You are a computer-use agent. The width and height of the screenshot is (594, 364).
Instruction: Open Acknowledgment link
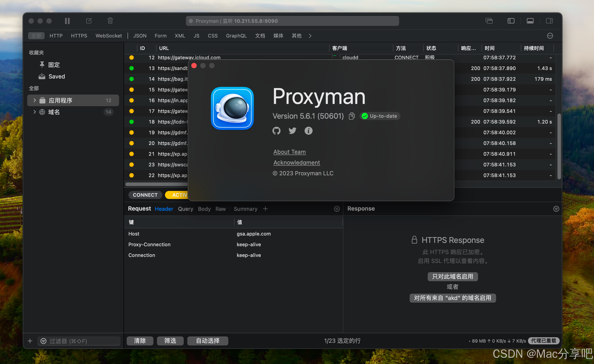coord(297,163)
